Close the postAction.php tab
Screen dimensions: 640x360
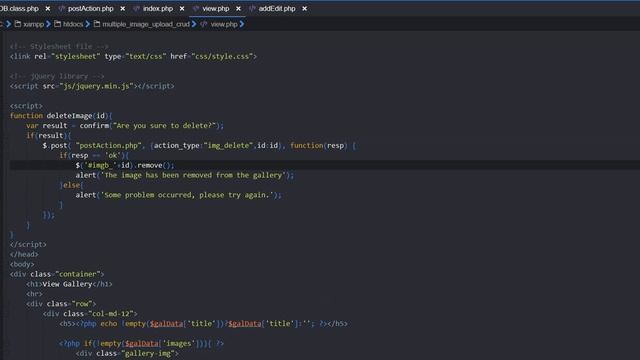point(122,9)
